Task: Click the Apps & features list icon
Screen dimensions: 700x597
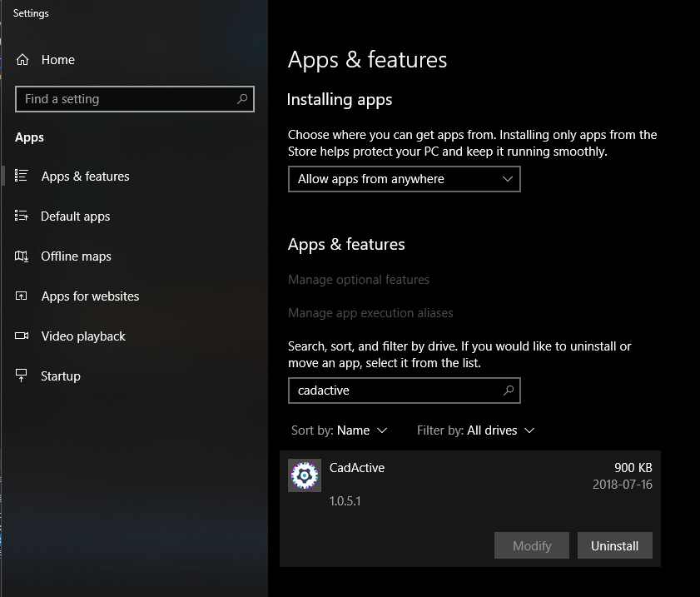Action: [22, 176]
